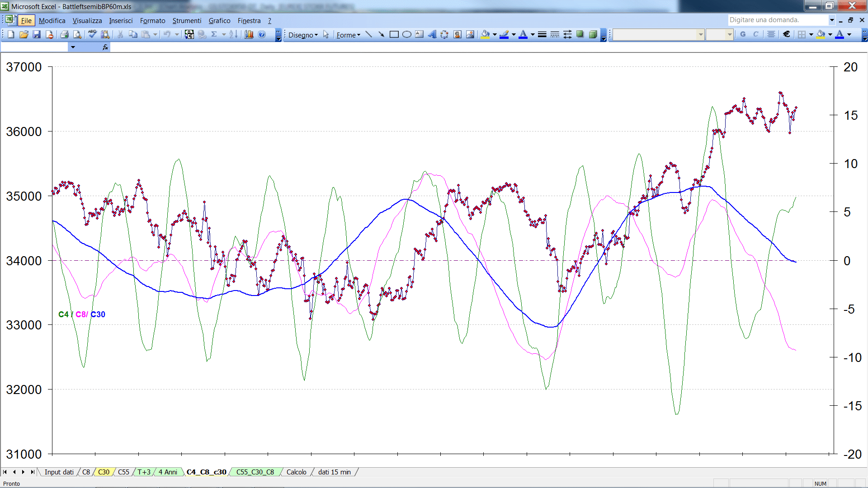Click the Insert Clip Art icon
This screenshot has width=868, height=488.
458,34
